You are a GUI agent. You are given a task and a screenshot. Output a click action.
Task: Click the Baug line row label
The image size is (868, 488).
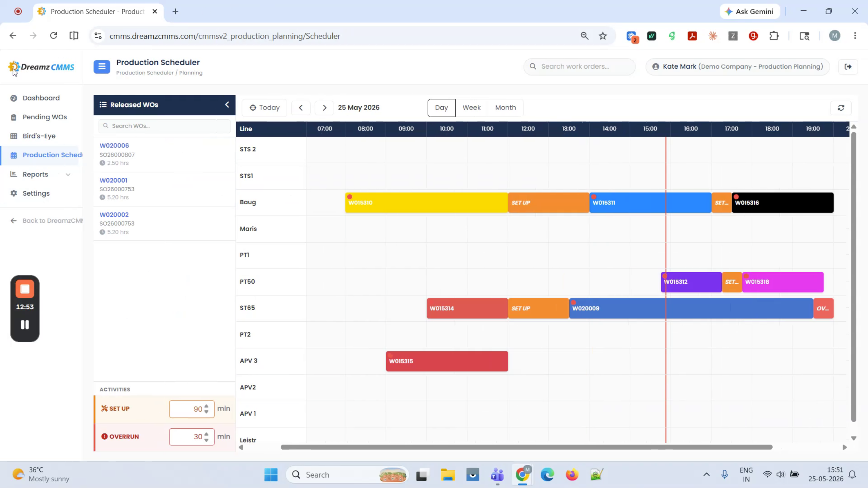pos(248,202)
